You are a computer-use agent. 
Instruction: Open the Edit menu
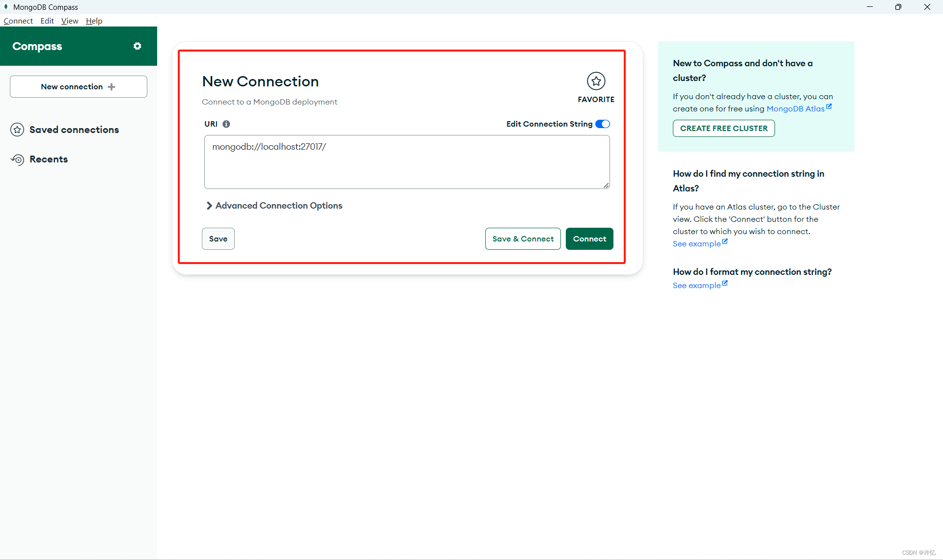[x=47, y=21]
